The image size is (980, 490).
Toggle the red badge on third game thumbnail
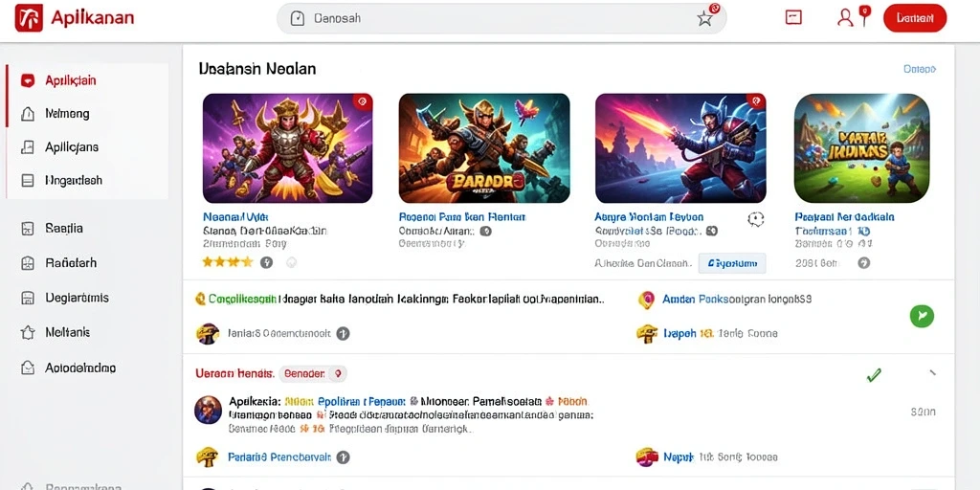point(756,102)
